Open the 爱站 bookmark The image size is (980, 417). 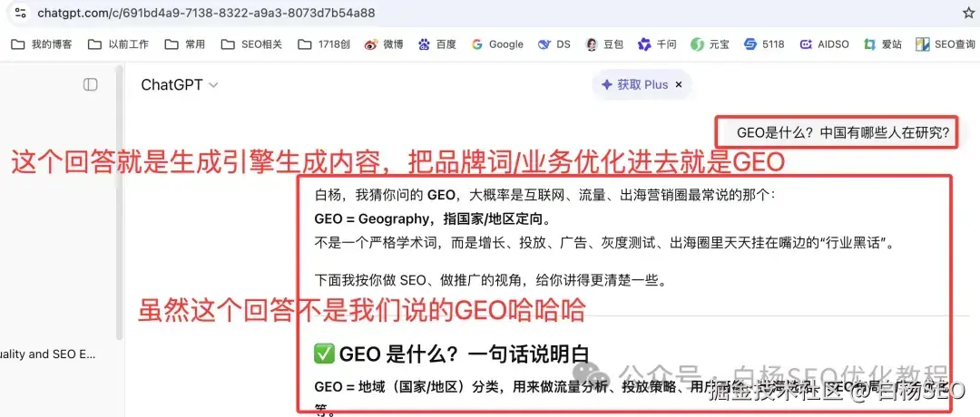[883, 44]
